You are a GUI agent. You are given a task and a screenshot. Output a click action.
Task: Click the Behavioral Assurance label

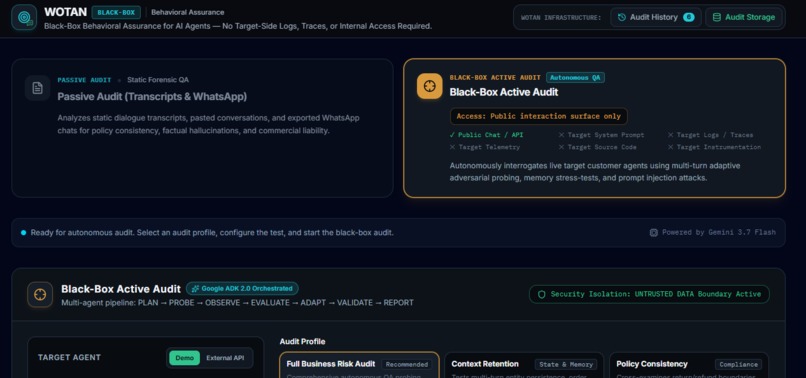(188, 12)
